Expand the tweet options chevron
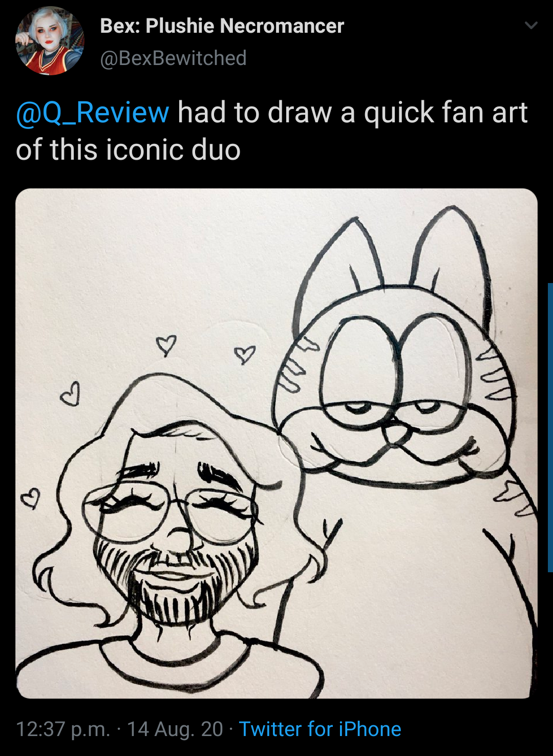Screen dimensions: 553x756 (x=531, y=25)
